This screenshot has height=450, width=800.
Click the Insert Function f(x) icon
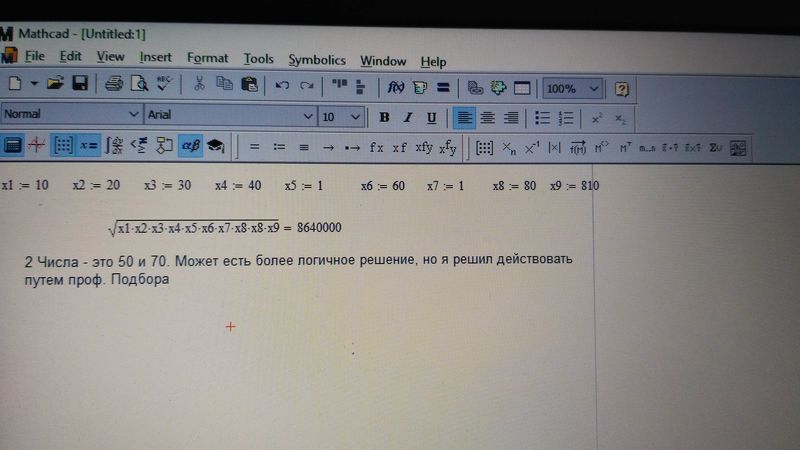pyautogui.click(x=395, y=87)
